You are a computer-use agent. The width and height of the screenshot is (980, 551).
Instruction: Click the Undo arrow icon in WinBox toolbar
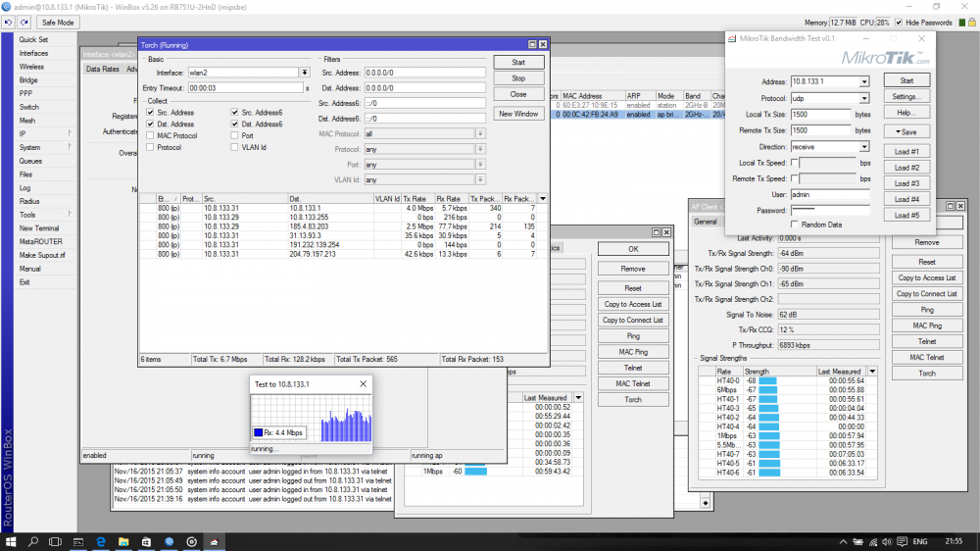click(8, 22)
